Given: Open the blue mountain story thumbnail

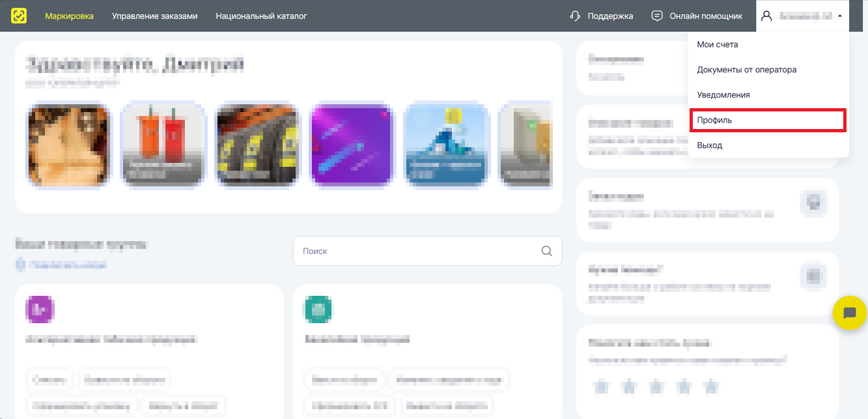Looking at the screenshot, I should [x=445, y=145].
